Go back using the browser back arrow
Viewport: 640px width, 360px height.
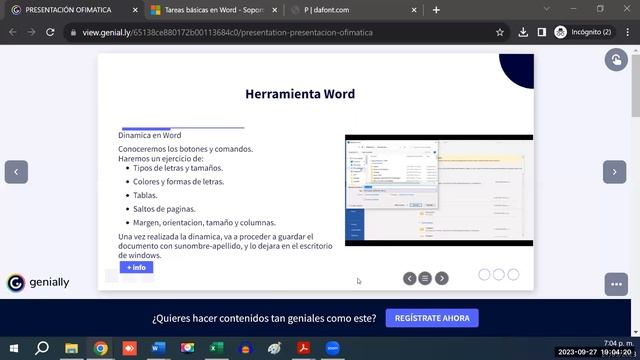13,32
